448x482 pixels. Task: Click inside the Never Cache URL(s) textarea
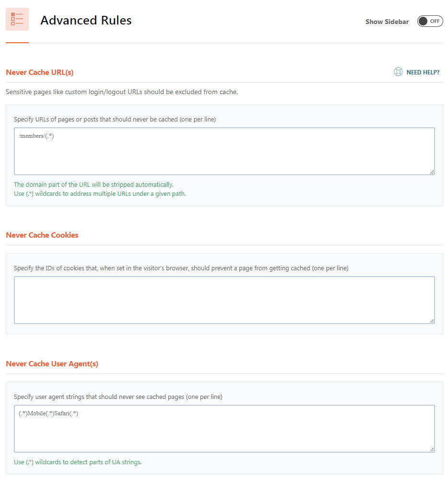tap(224, 151)
